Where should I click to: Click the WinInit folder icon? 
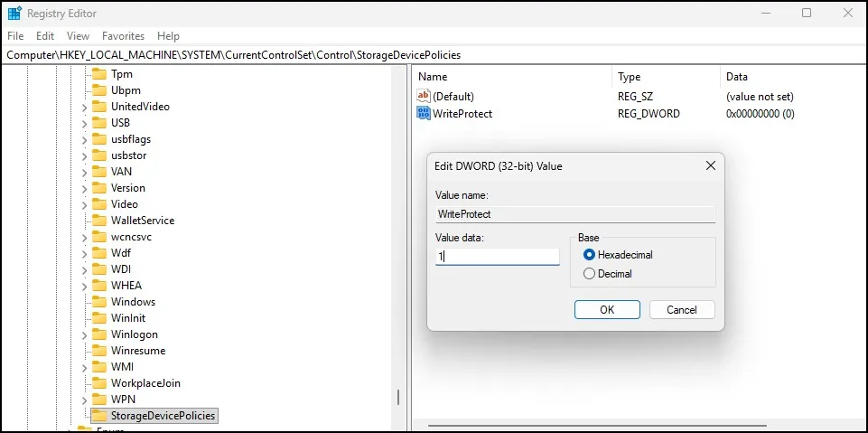99,318
